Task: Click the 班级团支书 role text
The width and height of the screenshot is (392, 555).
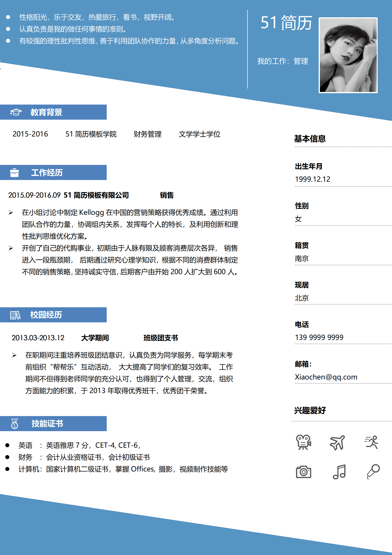Action: point(161,338)
